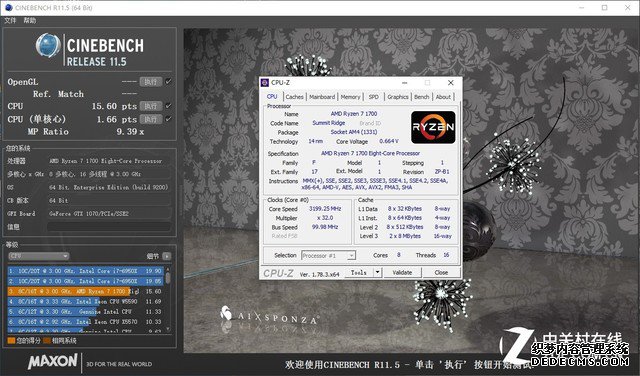Open the Bench tab in CPU-Z
This screenshot has width=640, height=376.
point(422,97)
